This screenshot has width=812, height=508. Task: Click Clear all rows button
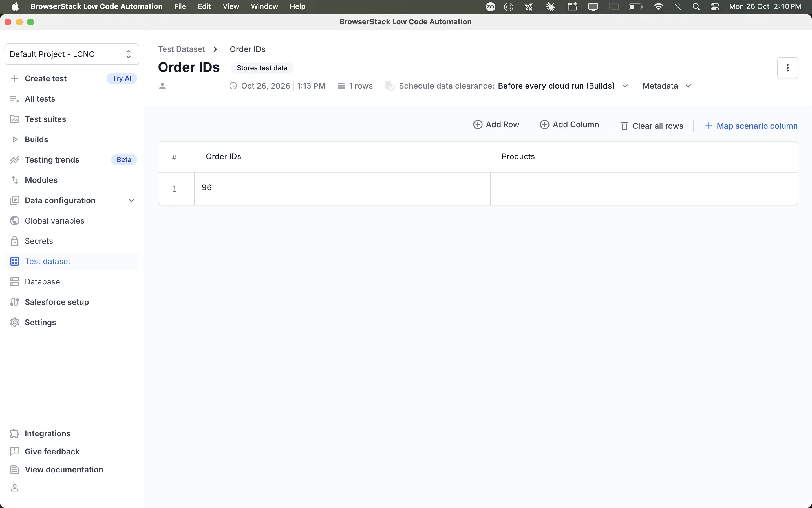tap(652, 126)
